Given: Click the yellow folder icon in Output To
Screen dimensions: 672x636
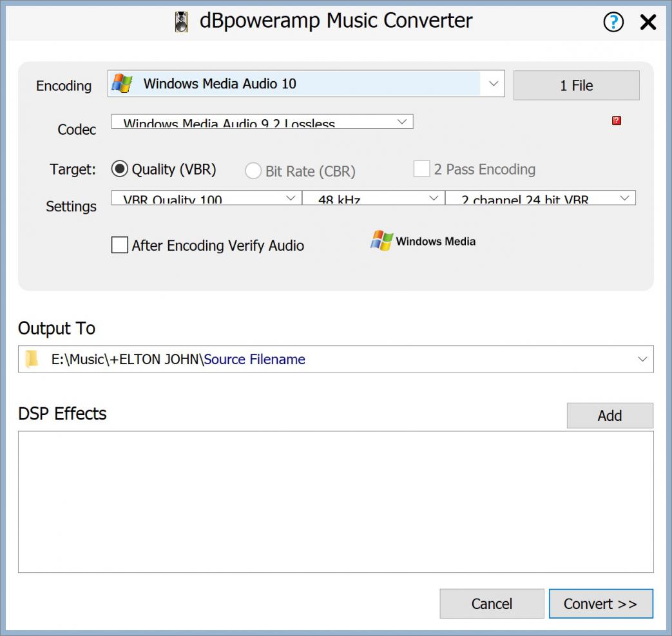Looking at the screenshot, I should [x=32, y=360].
